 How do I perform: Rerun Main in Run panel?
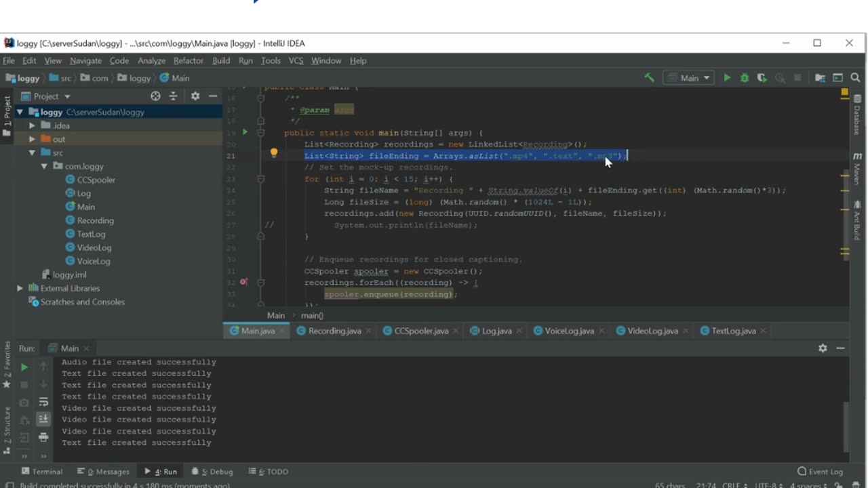tap(24, 367)
